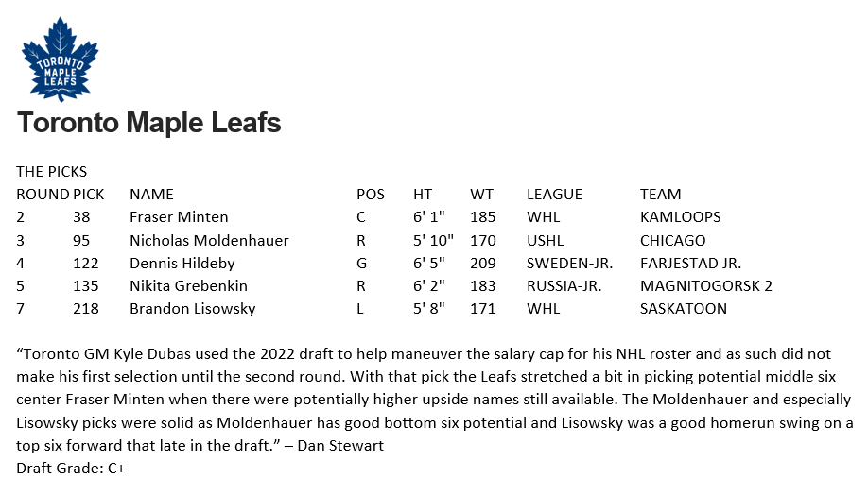The height and width of the screenshot is (495, 868).
Task: Click the POS column header
Action: click(371, 195)
